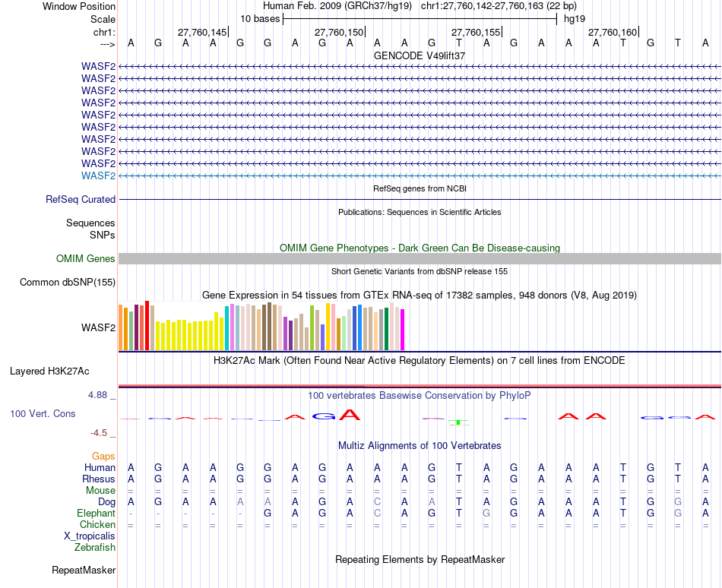Viewport: 722px width, 588px height.
Task: Click the 27,760,150 ruler position marker
Action: click(339, 32)
